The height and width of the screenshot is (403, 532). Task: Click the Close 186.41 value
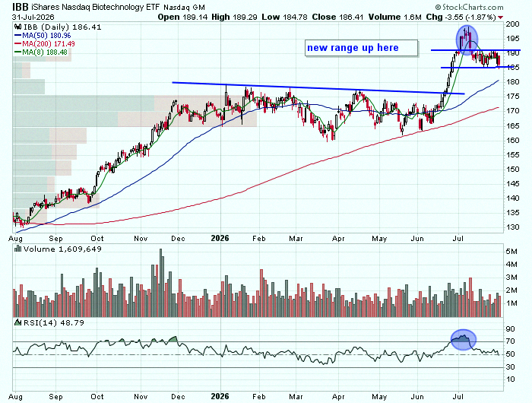pyautogui.click(x=338, y=17)
